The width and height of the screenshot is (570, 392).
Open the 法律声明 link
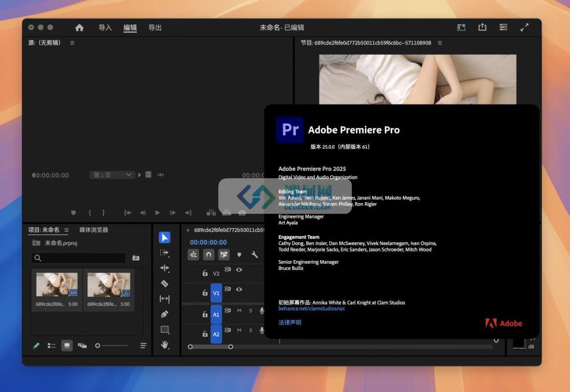coord(290,323)
